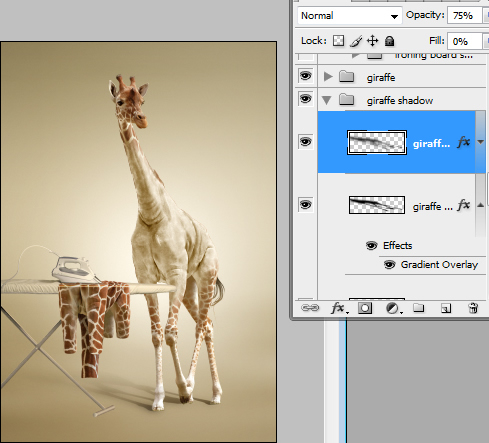
Task: Expand the ironing board s... group
Action: [x=356, y=55]
